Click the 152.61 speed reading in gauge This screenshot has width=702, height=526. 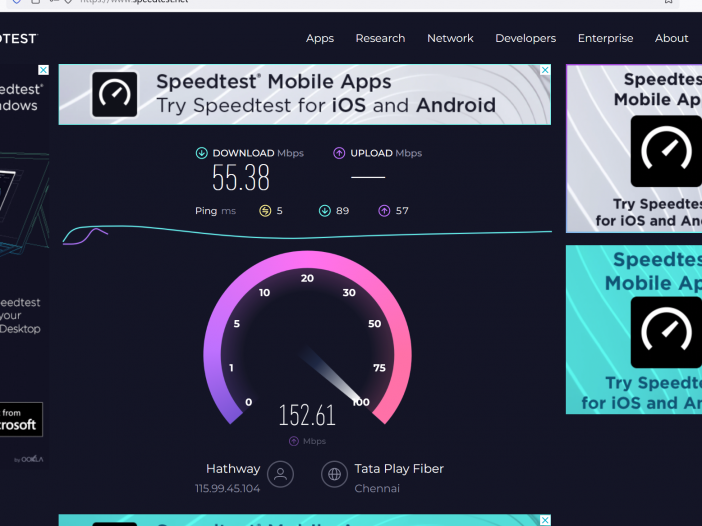pos(307,415)
